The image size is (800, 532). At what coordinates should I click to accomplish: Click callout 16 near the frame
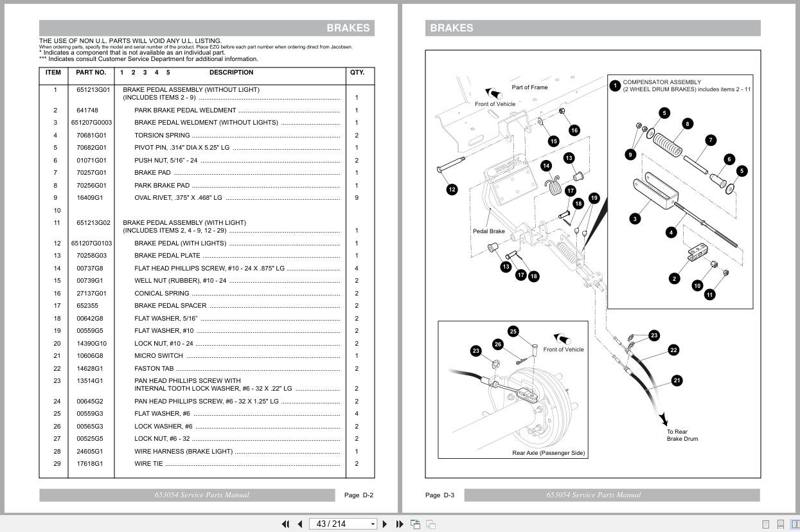pos(574,130)
